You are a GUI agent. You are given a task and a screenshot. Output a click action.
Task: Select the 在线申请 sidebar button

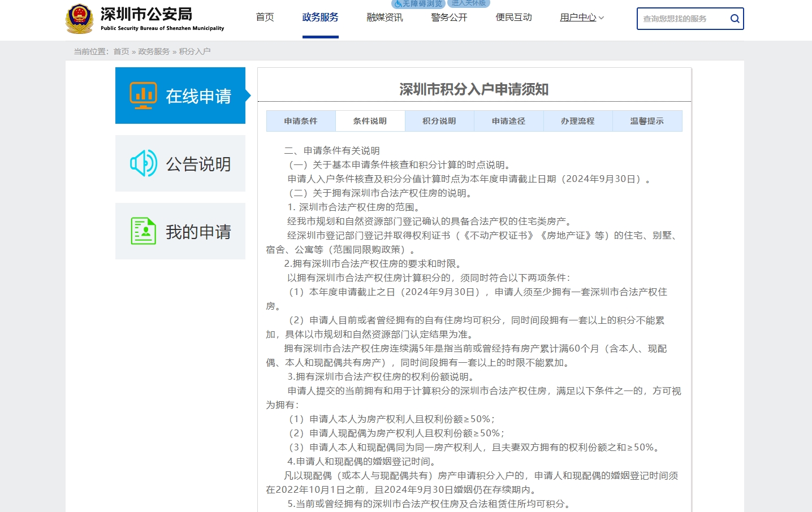click(180, 96)
